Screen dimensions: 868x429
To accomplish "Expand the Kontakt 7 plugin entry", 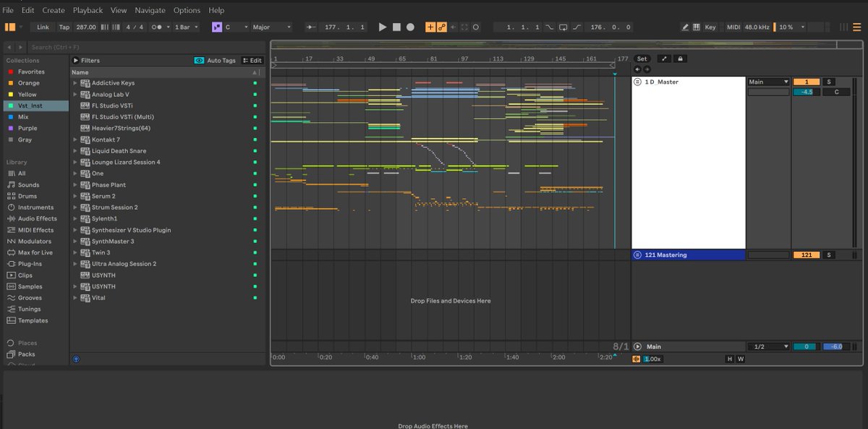I will (x=75, y=140).
